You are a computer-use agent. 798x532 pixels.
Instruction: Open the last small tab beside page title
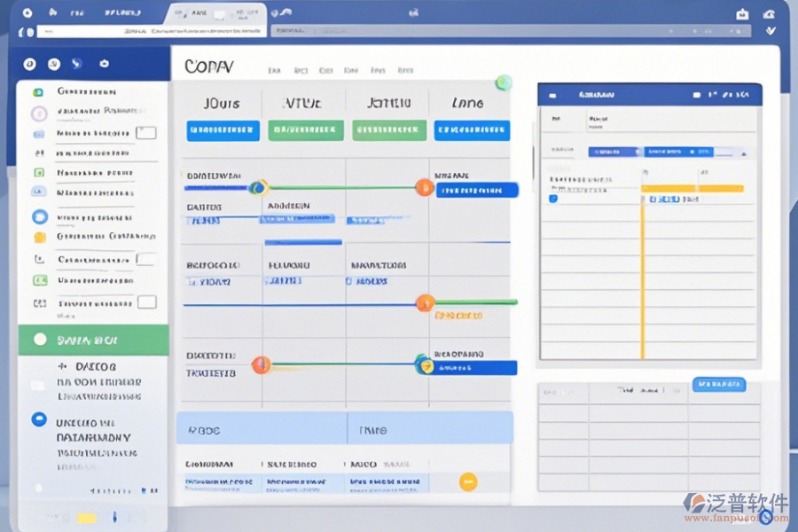(405, 70)
